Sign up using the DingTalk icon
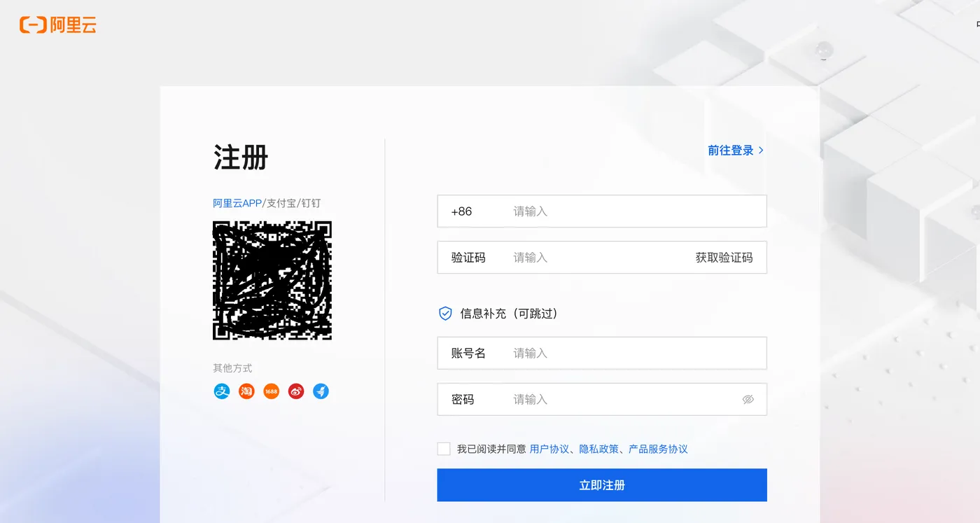 tap(321, 391)
